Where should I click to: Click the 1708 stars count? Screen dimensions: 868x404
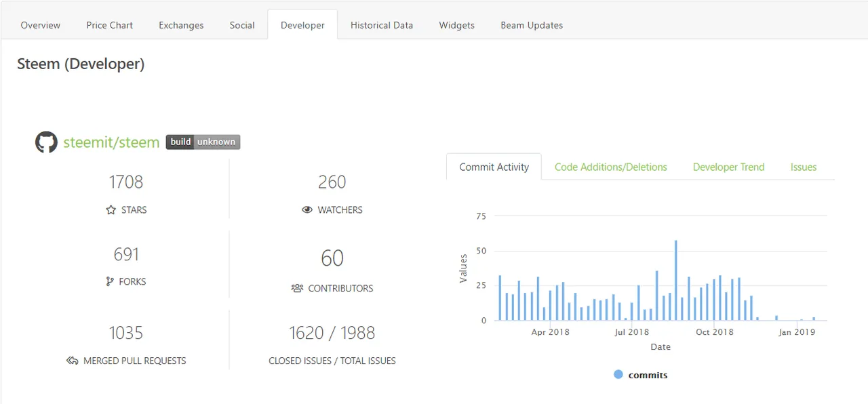[x=126, y=182]
